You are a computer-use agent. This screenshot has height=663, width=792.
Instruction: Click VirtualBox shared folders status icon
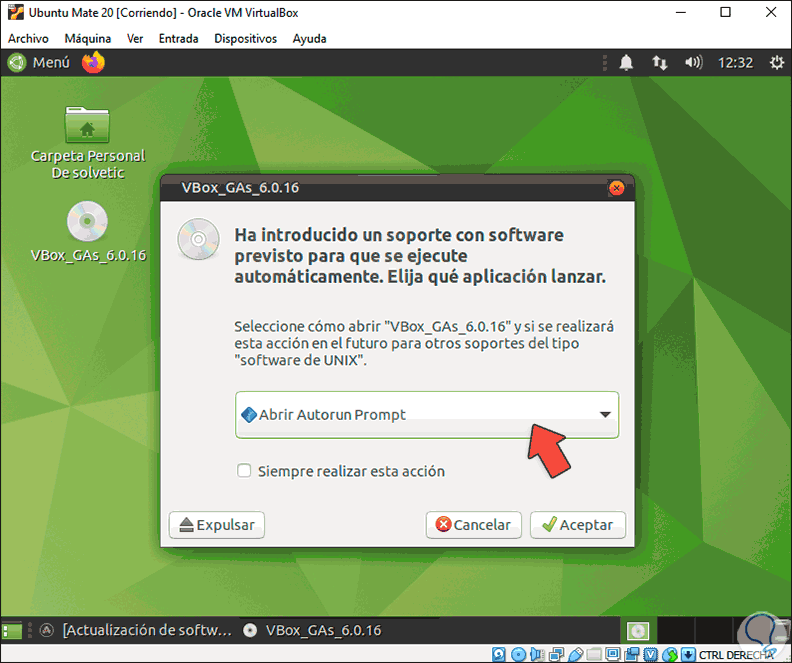595,654
